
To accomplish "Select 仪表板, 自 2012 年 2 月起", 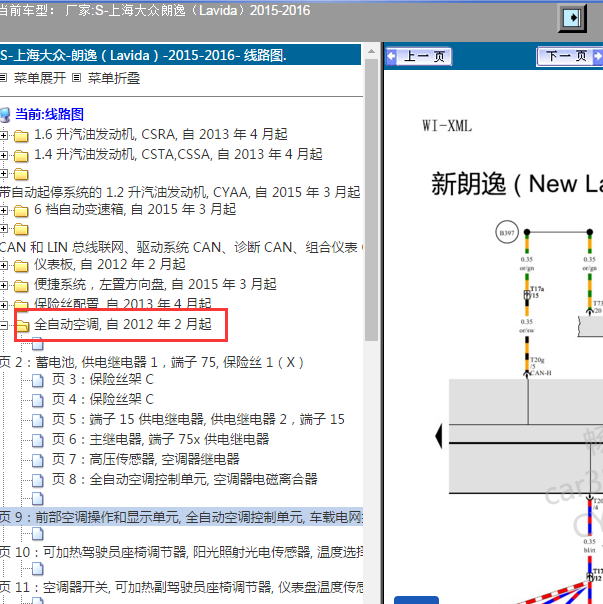I will (110, 264).
